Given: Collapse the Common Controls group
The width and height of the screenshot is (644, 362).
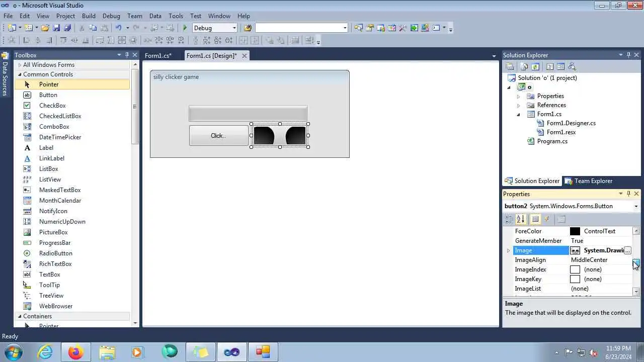Looking at the screenshot, I should tap(20, 74).
